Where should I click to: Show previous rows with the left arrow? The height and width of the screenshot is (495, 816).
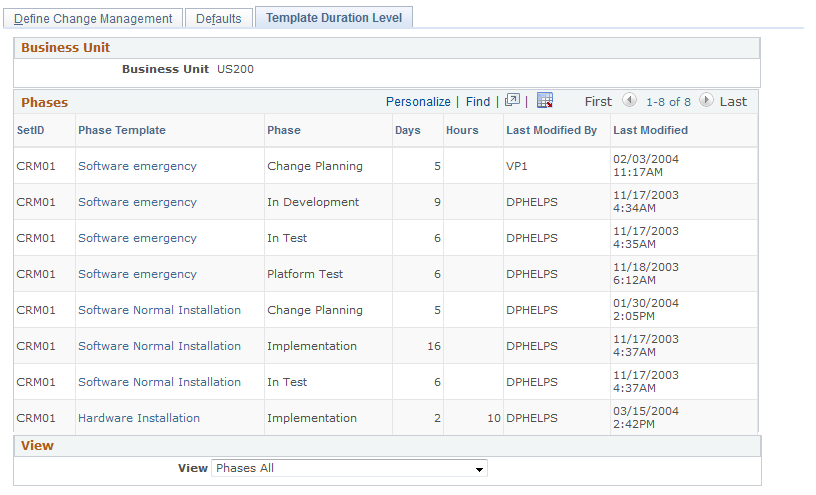(x=629, y=100)
